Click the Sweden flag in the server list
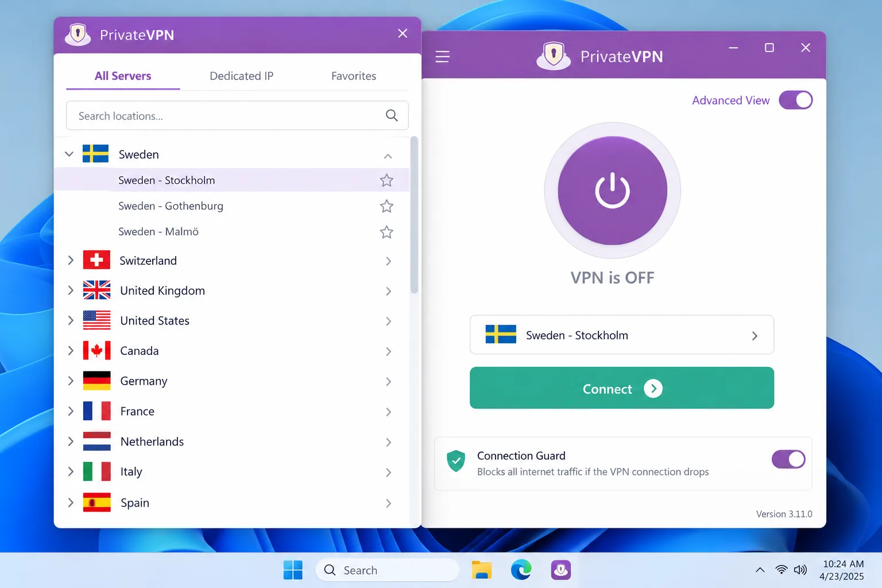 pyautogui.click(x=95, y=154)
